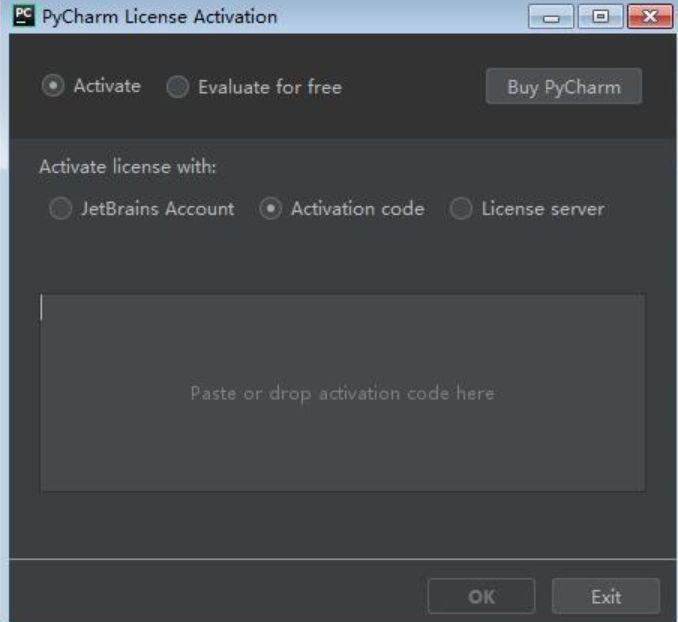This screenshot has width=678, height=622.
Task: Click the PyCharm logo in title bar
Action: tap(22, 17)
